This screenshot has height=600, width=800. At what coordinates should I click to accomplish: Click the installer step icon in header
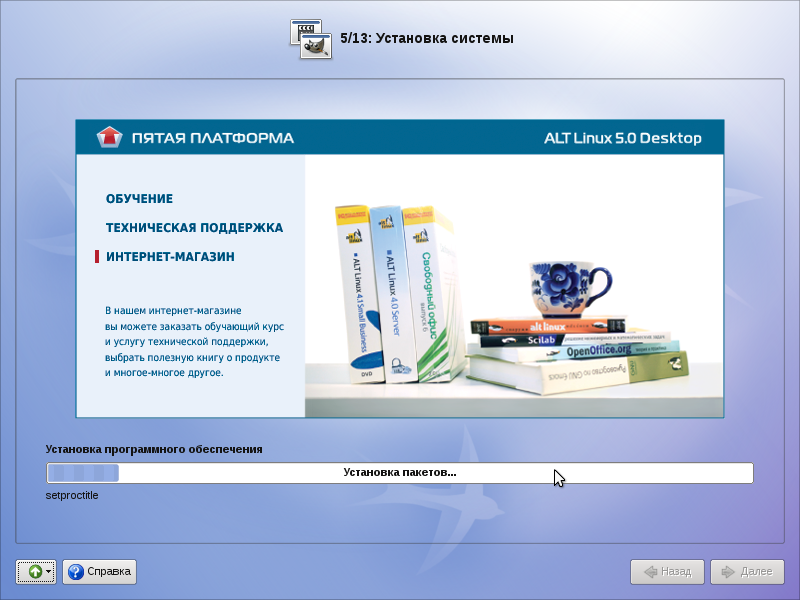click(x=310, y=38)
